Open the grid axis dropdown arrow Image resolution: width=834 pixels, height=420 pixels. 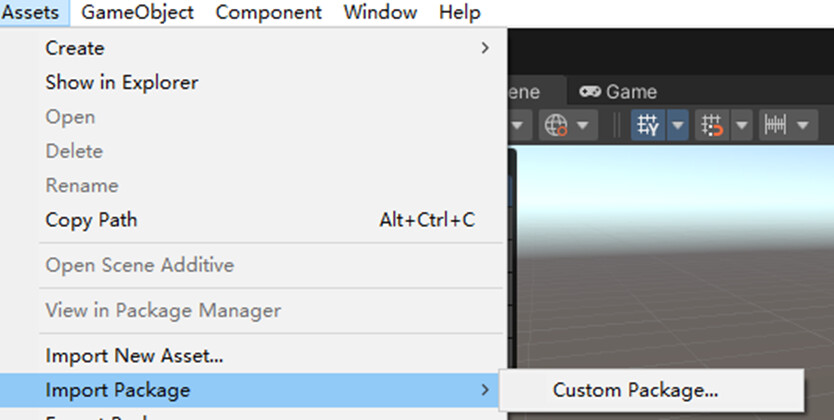[678, 125]
